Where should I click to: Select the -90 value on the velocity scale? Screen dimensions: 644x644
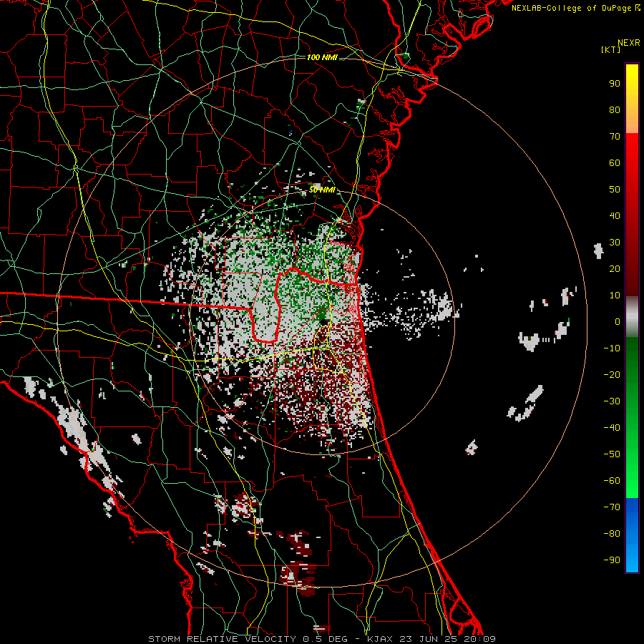click(612, 560)
